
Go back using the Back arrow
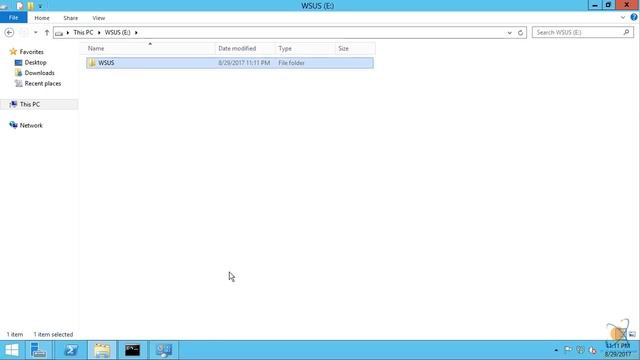coord(9,33)
